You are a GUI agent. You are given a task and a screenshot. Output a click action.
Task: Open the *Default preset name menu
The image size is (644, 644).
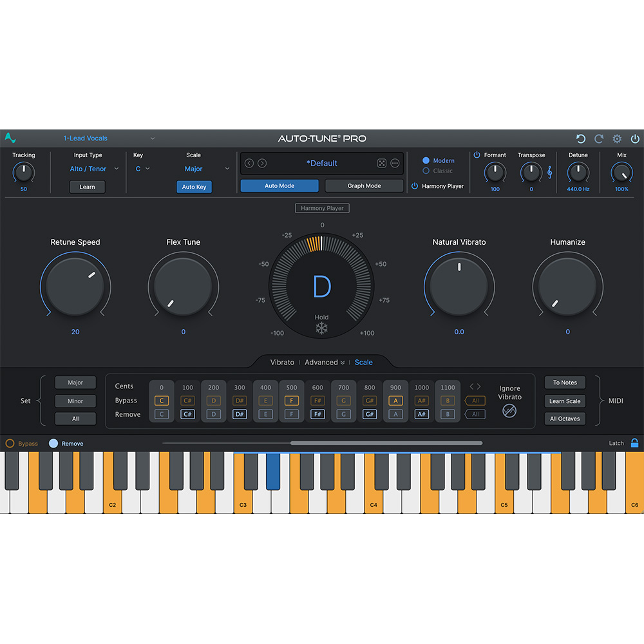pyautogui.click(x=321, y=164)
